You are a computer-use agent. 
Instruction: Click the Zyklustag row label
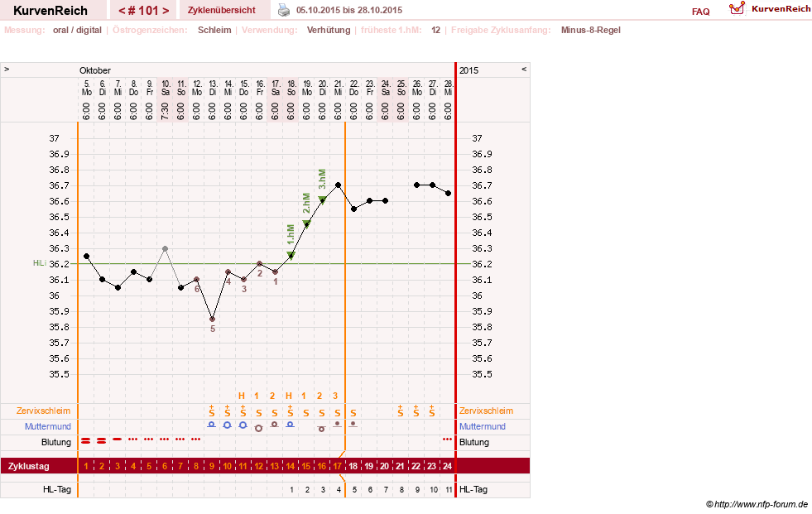point(28,466)
